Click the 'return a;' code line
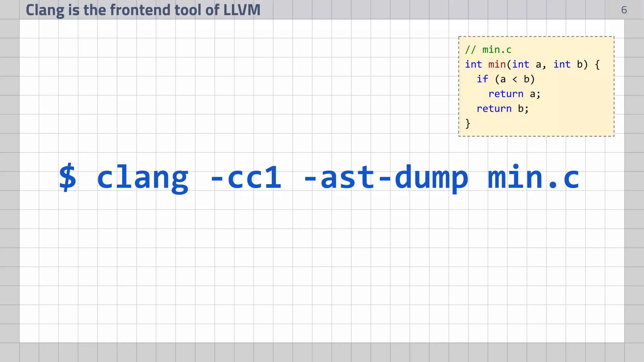This screenshot has height=362, width=644. [x=514, y=94]
